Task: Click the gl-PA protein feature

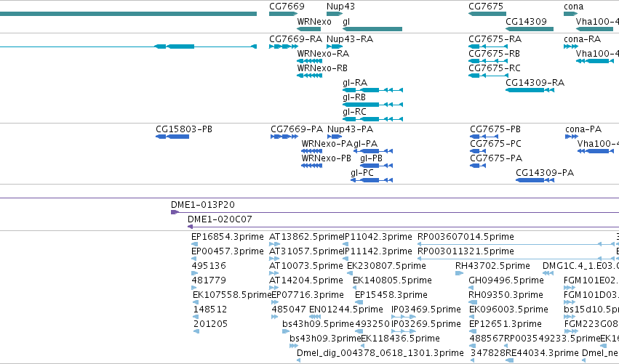Action: coord(373,151)
